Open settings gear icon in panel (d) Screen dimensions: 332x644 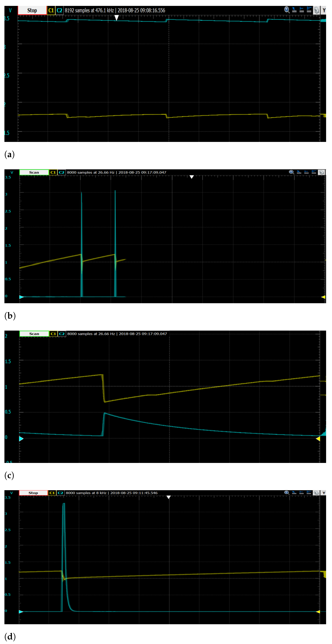coord(316,493)
